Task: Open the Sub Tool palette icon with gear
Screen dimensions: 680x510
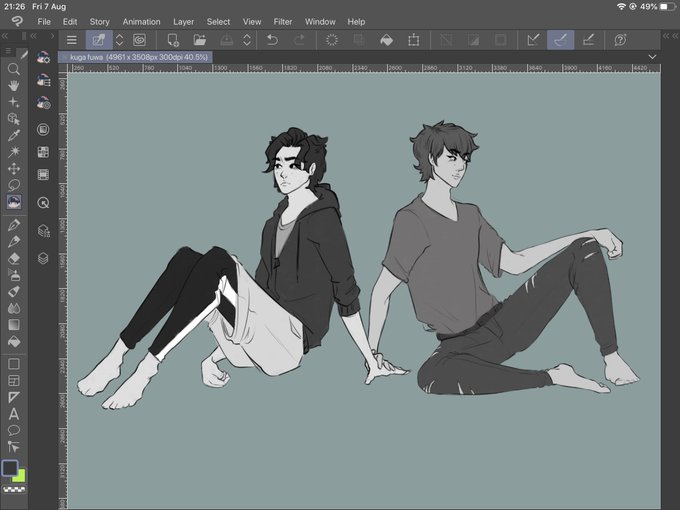Action: (43, 57)
